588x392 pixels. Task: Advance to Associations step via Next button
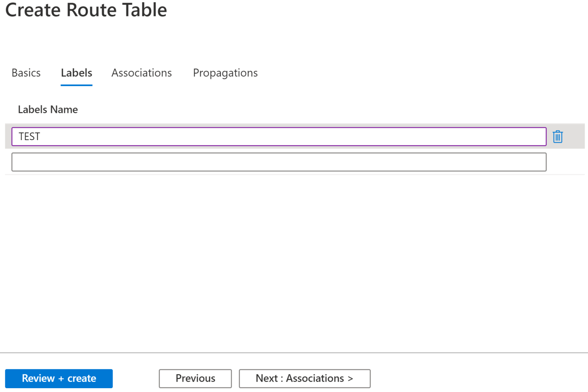coord(304,378)
